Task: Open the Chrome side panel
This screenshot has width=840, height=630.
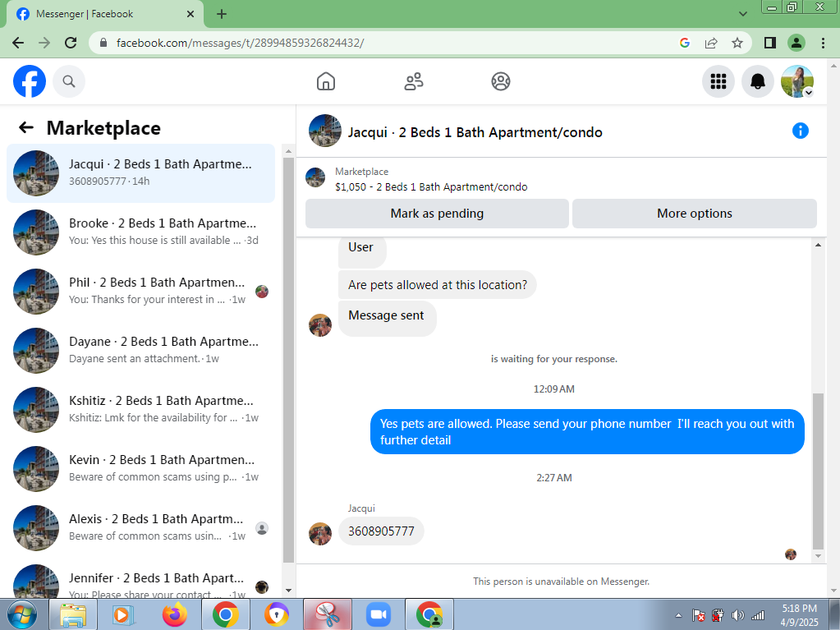Action: tap(770, 43)
